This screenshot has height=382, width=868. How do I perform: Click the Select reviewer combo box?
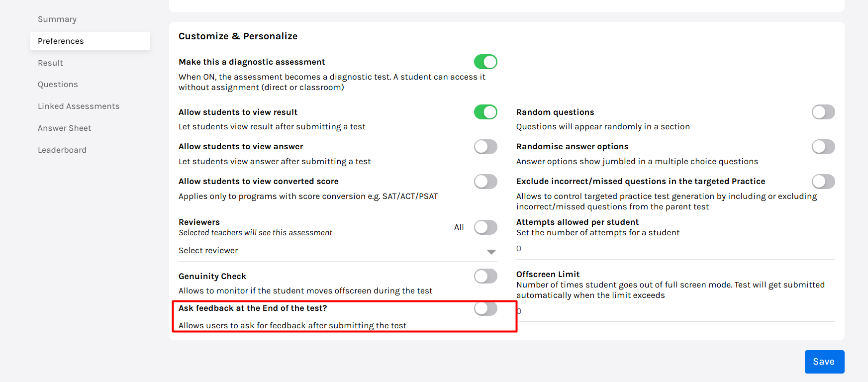click(328, 251)
